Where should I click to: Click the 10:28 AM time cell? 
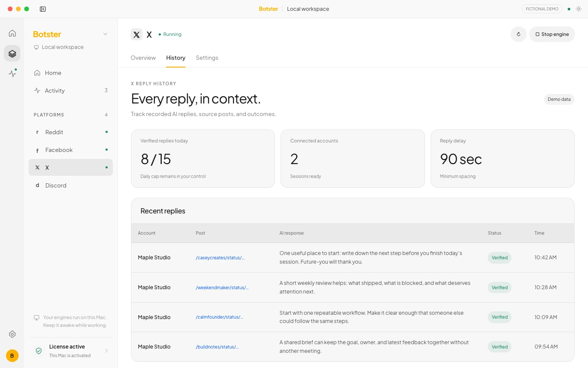click(546, 287)
